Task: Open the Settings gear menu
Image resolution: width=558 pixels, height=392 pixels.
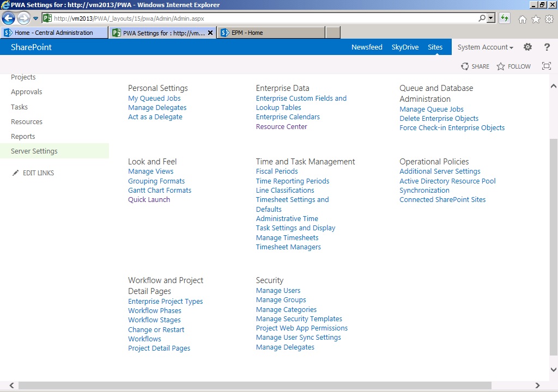Action: 527,47
